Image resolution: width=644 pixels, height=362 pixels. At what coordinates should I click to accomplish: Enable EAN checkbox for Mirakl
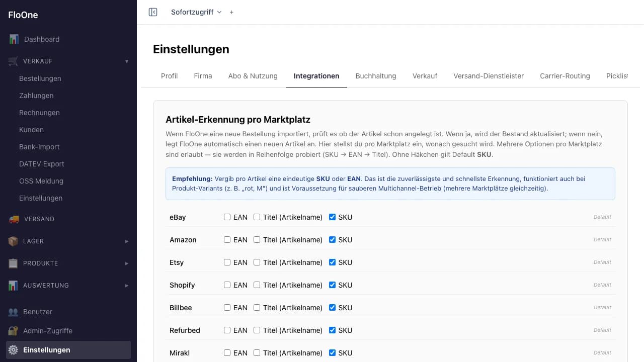click(227, 353)
